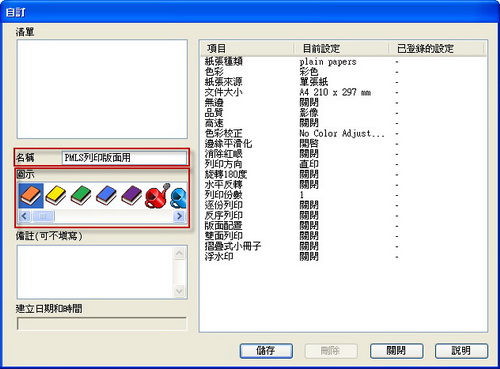The width and height of the screenshot is (500, 369).
Task: Click the 'A4 210 x 297 mm' value
Action: 335,92
